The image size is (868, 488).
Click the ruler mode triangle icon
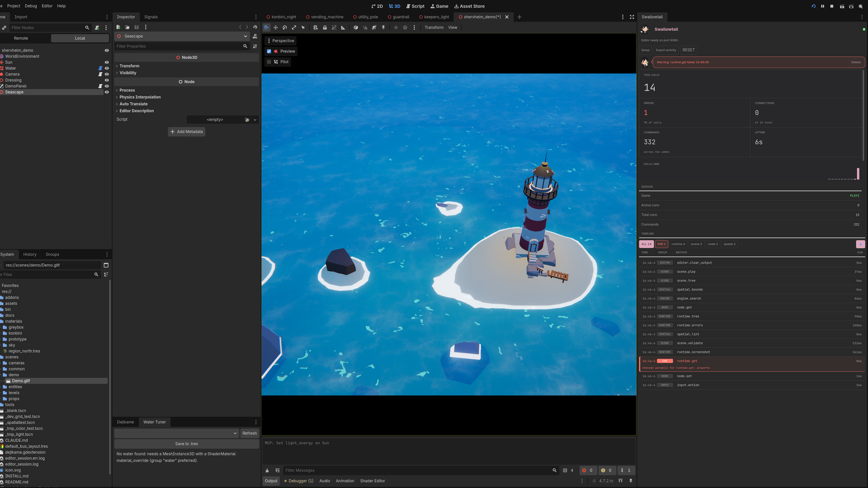click(343, 28)
